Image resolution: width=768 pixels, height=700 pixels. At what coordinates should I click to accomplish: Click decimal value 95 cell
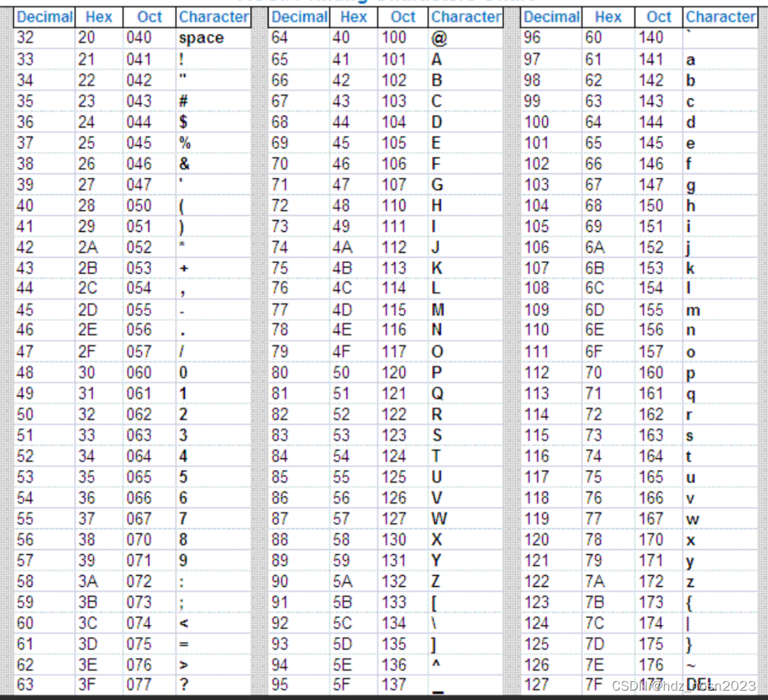coord(299,684)
